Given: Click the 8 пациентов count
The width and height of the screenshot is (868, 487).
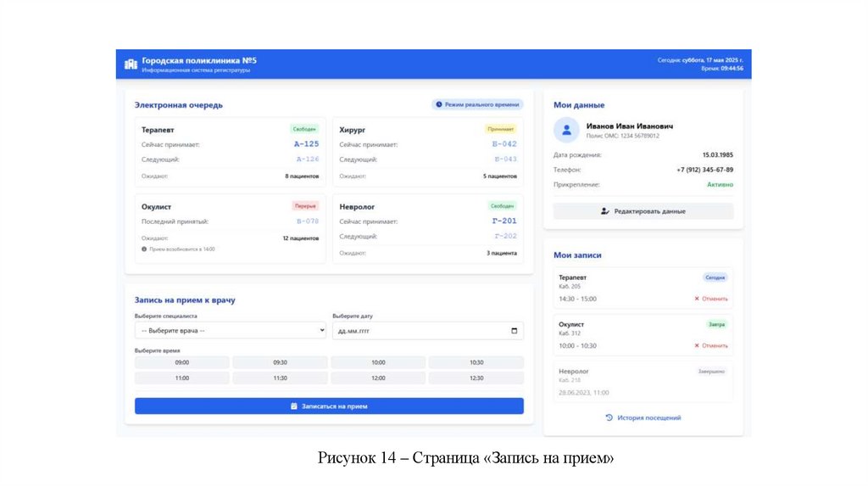Looking at the screenshot, I should coord(302,176).
